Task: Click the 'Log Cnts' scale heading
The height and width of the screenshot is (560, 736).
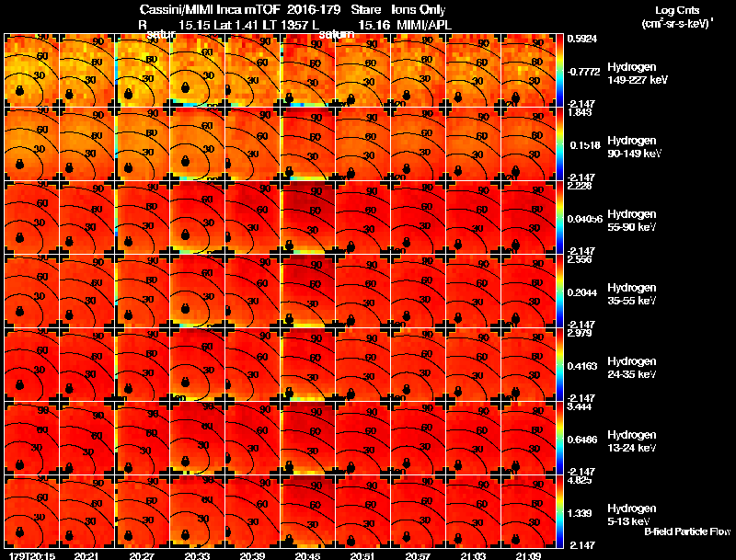Action: [x=677, y=10]
